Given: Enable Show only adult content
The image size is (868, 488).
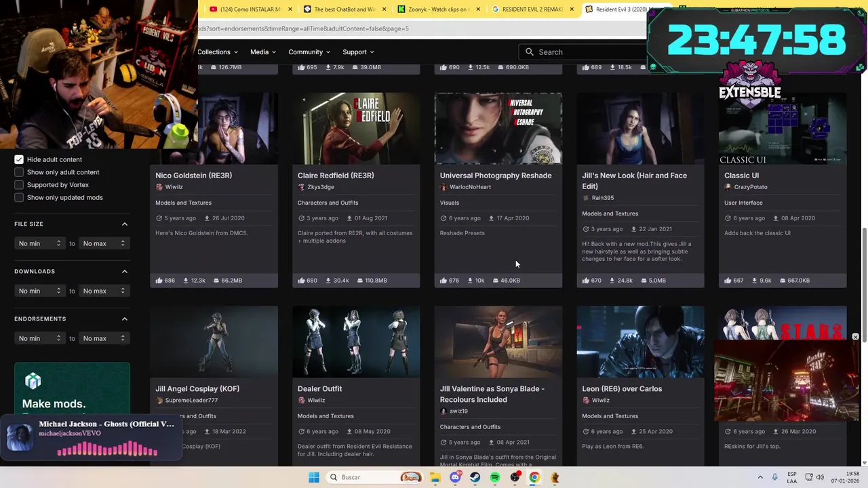Looking at the screenshot, I should 19,172.
